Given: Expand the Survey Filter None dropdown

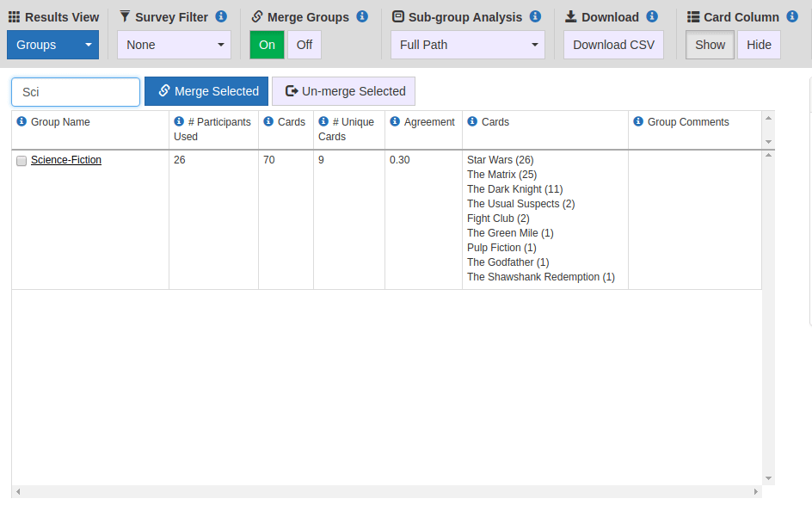Looking at the screenshot, I should pos(174,45).
